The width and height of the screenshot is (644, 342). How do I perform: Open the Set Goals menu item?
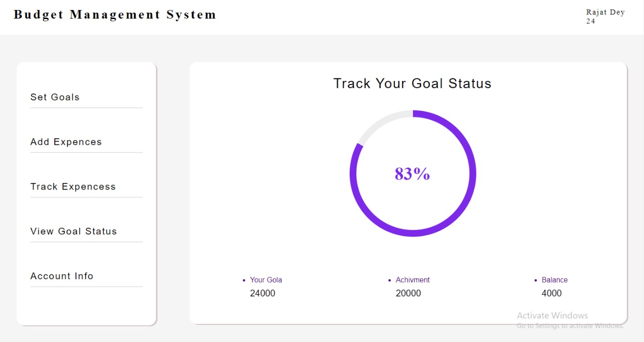click(x=55, y=97)
